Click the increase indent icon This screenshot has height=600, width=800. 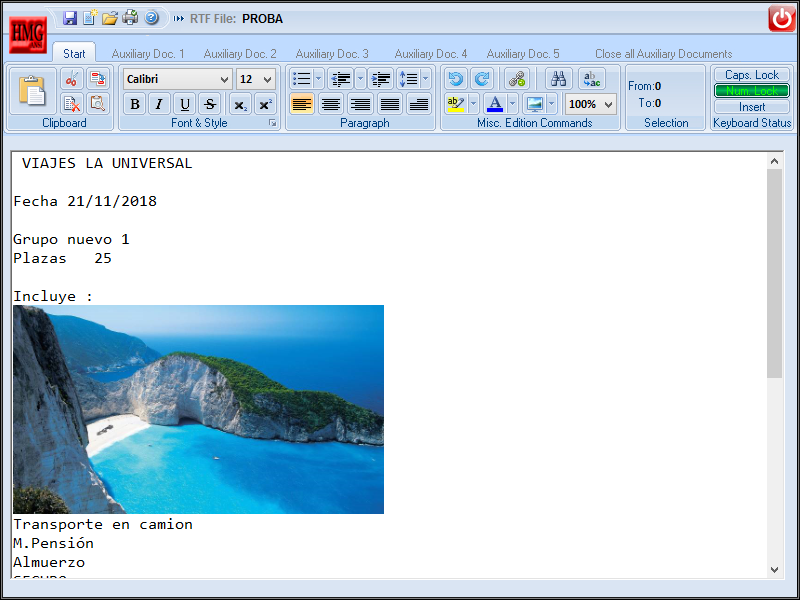pyautogui.click(x=380, y=79)
